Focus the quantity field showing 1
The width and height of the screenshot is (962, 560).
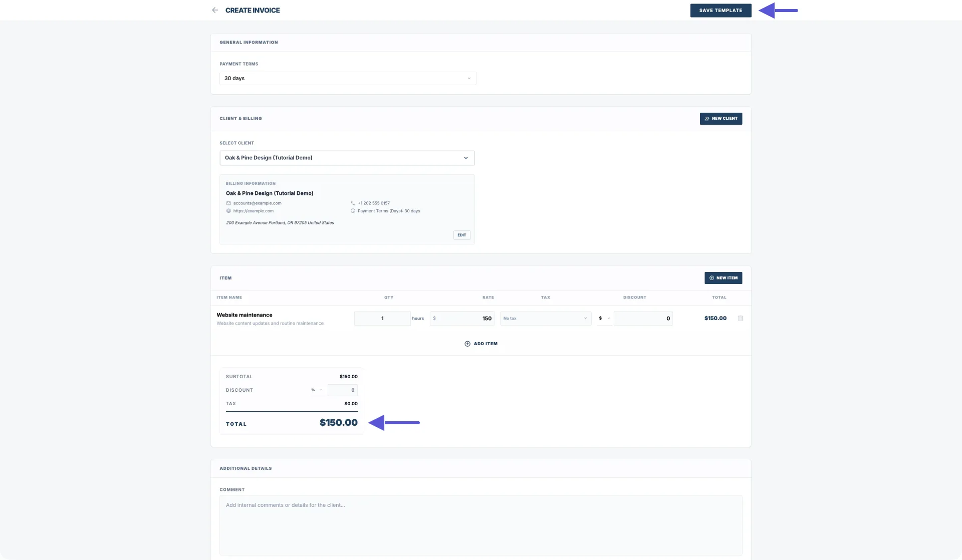click(x=382, y=318)
